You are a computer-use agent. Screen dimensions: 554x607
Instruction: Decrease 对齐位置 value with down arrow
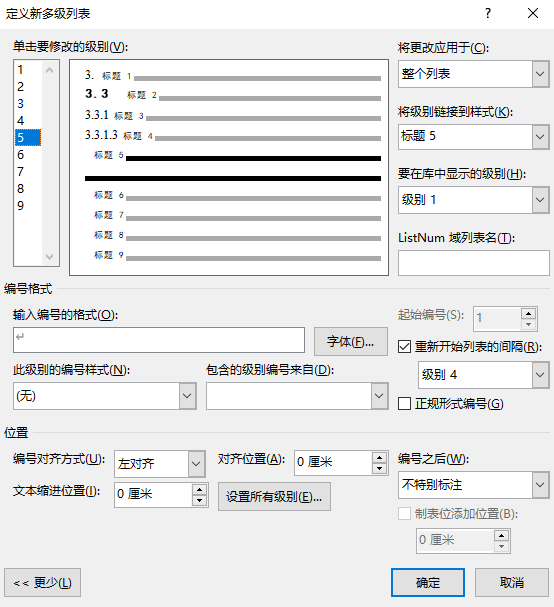click(379, 469)
